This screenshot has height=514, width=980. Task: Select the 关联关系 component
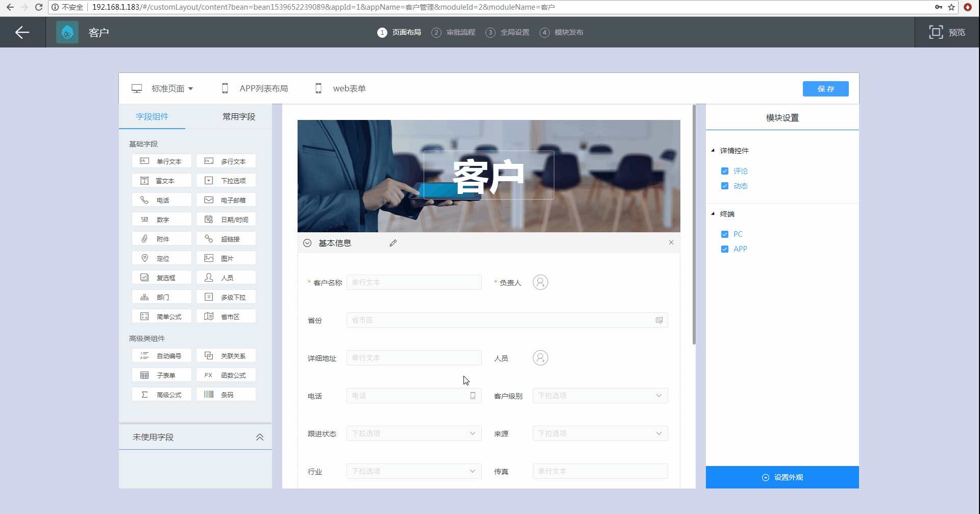click(226, 356)
